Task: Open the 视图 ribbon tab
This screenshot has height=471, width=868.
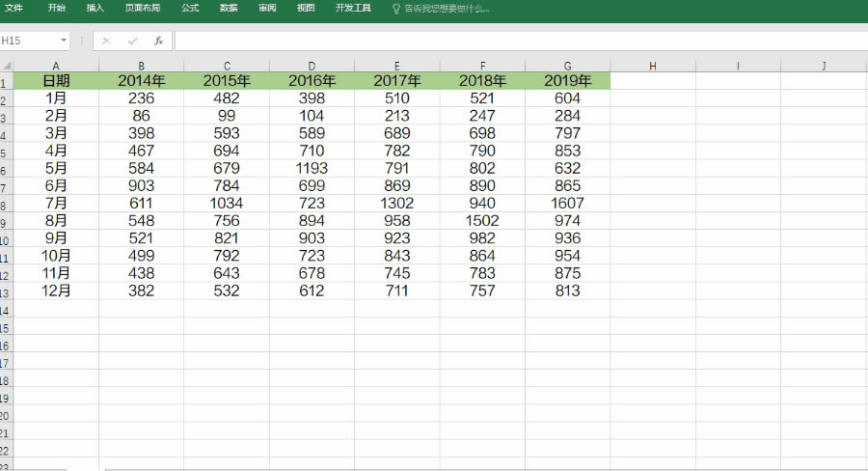Action: pyautogui.click(x=306, y=8)
